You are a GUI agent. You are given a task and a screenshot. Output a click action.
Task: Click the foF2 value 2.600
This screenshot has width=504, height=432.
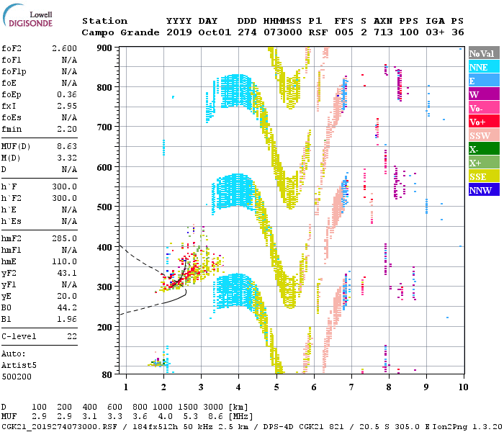click(x=64, y=48)
